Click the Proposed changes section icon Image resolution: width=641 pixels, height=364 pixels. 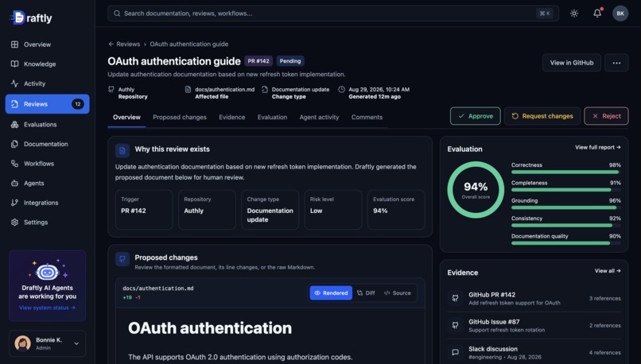122,259
